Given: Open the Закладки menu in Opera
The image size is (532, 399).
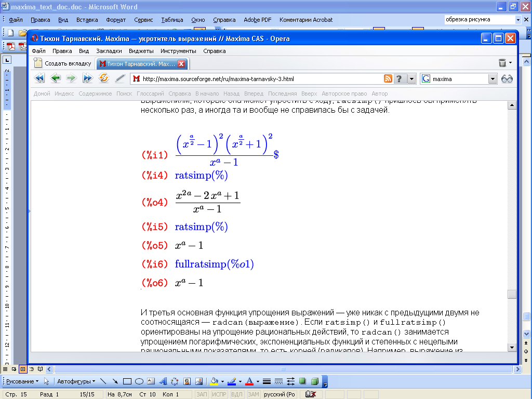Looking at the screenshot, I should [109, 51].
